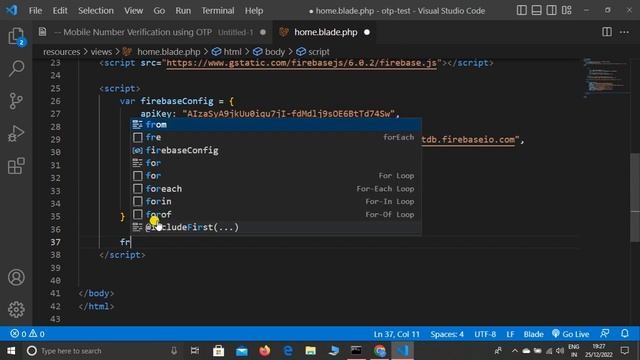640x360 pixels.
Task: Open the editor More Actions ellipsis
Action: pyautogui.click(x=624, y=32)
